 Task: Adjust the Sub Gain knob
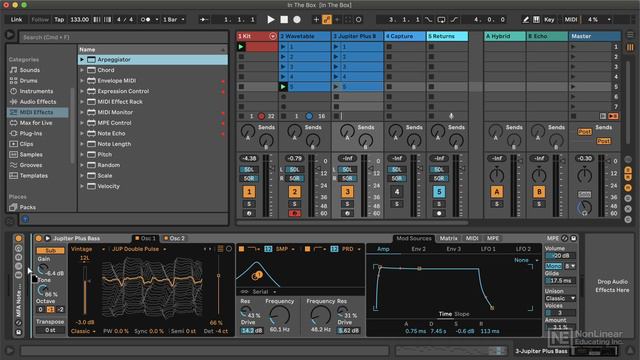(42, 269)
